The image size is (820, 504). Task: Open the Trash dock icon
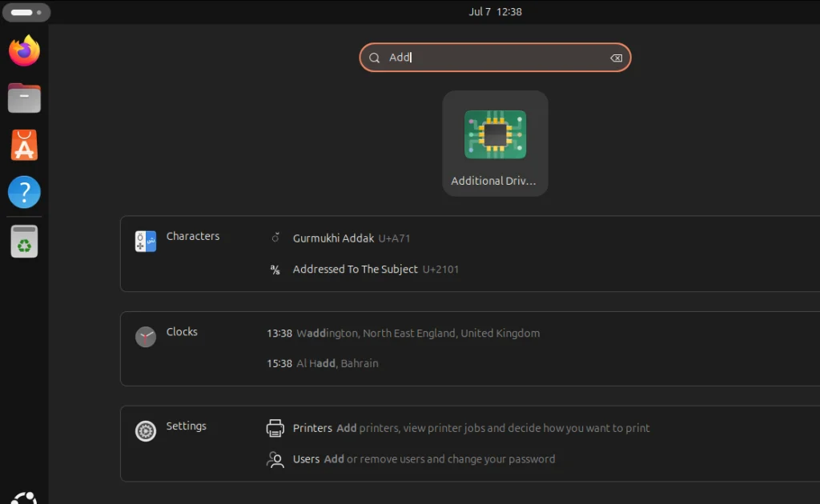[x=24, y=241]
